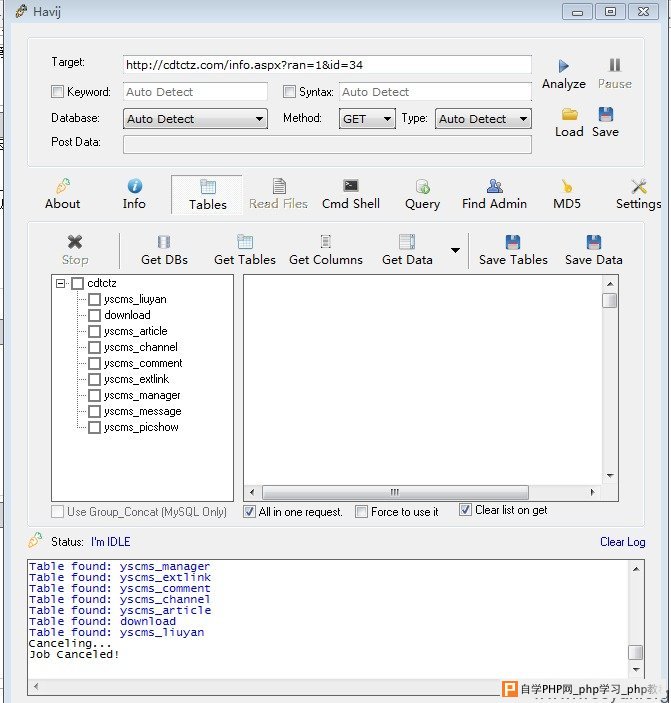
Task: Open the MD5 cracker icon
Action: coord(567,186)
